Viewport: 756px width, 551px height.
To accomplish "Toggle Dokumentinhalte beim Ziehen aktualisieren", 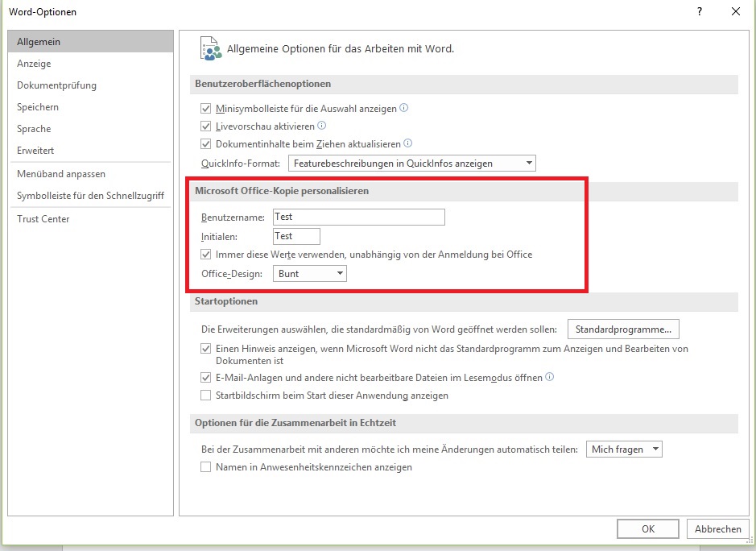I will coord(206,143).
